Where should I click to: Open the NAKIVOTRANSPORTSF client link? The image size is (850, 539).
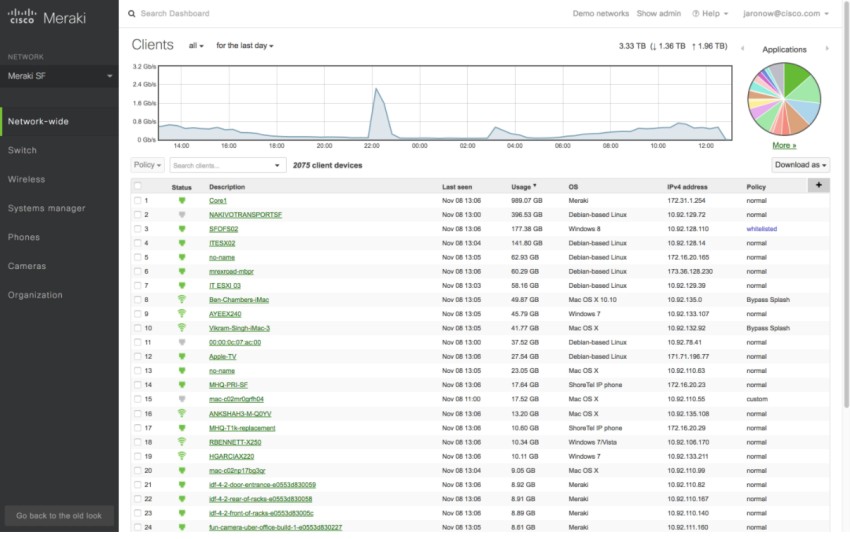246,215
